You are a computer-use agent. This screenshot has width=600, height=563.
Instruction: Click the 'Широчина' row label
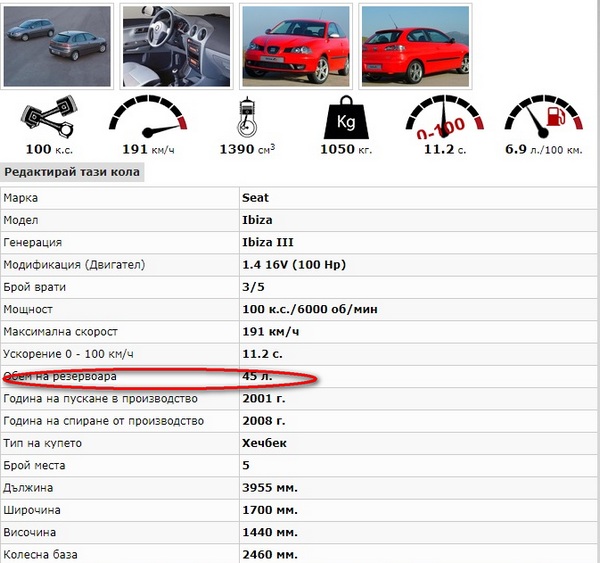coord(32,510)
